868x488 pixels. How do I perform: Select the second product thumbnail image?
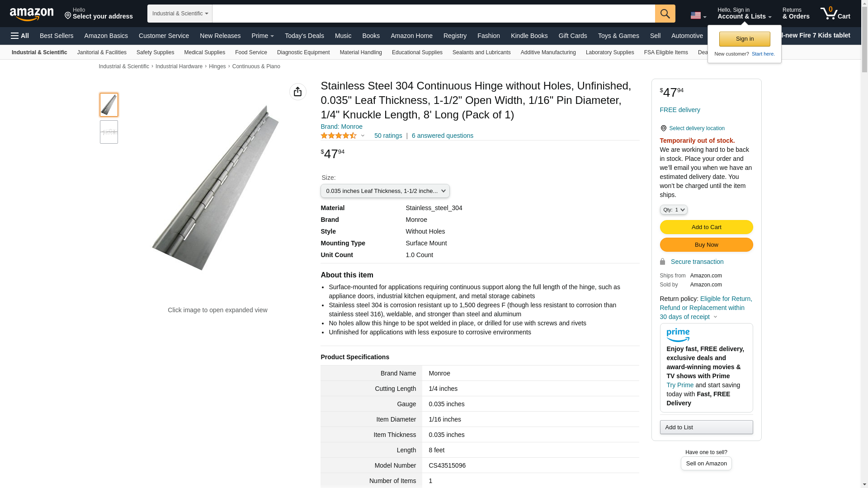pos(109,132)
